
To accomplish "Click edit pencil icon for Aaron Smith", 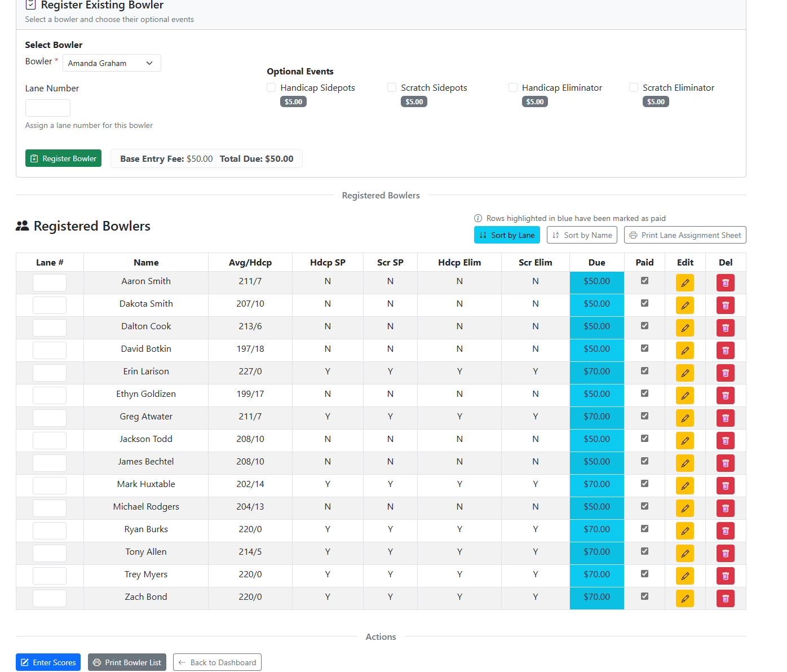I will click(684, 283).
